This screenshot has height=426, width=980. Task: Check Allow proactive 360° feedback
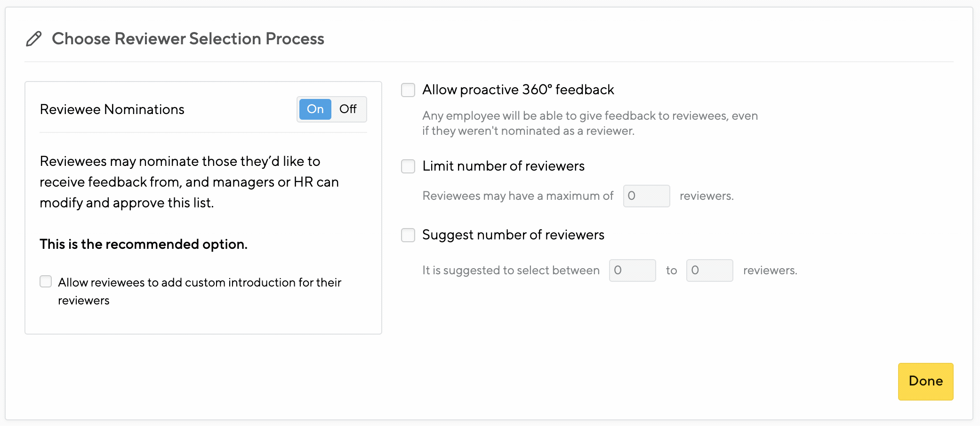click(x=408, y=90)
